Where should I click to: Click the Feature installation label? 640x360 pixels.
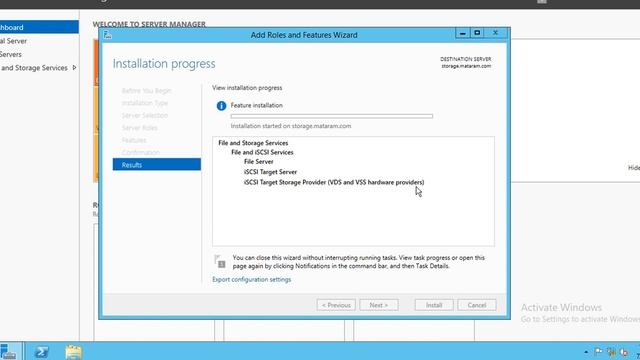(256, 105)
